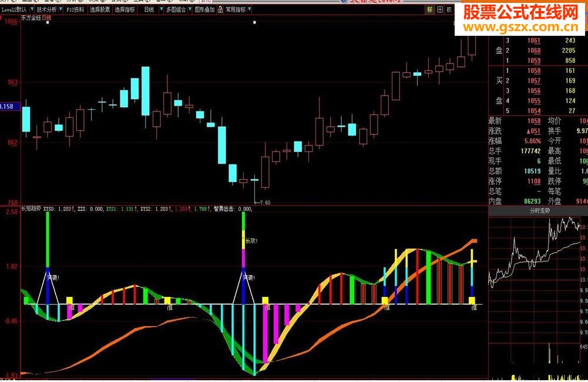Click sell level 3 price 1061

pyautogui.click(x=533, y=40)
